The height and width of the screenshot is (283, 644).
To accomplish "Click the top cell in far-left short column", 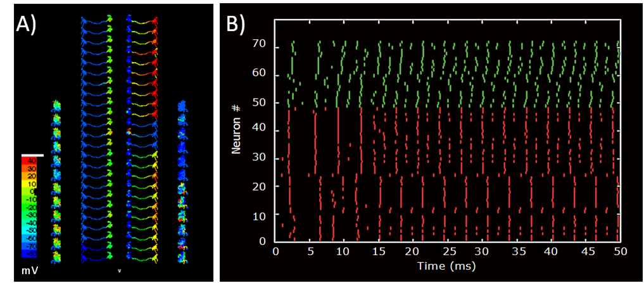I will click(56, 105).
